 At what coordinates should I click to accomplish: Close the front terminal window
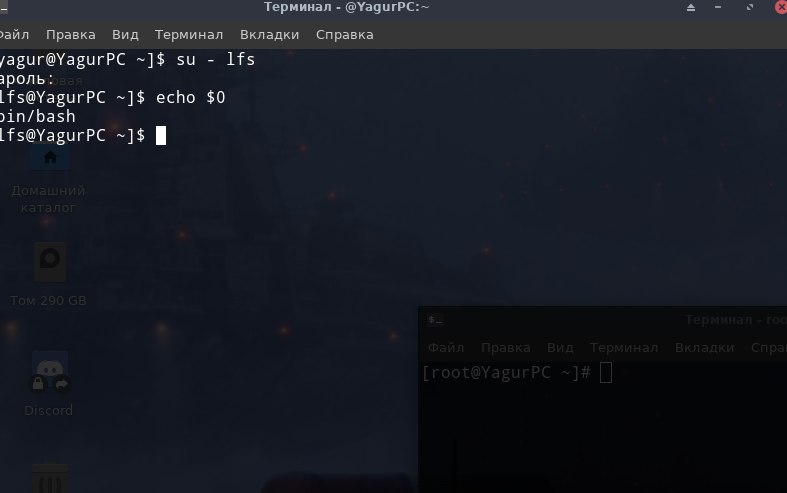pos(781,8)
